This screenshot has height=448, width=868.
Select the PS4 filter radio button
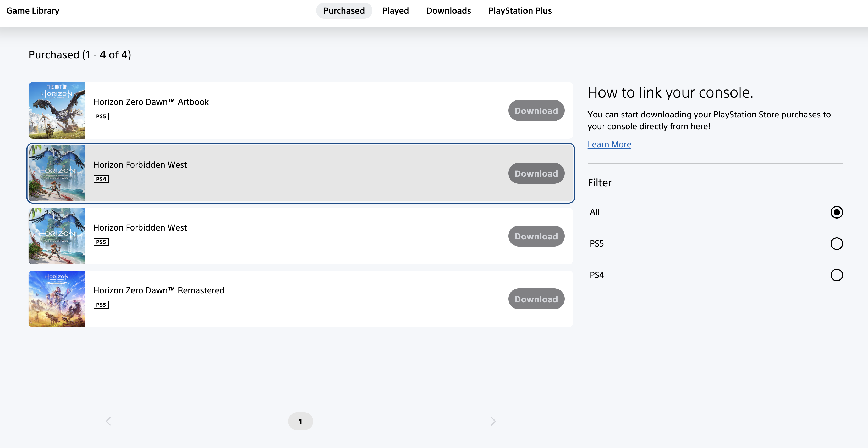tap(837, 275)
